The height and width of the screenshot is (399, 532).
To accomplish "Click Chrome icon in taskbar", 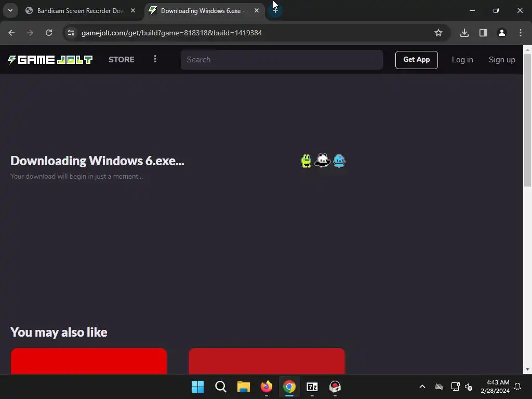I will pos(289,387).
